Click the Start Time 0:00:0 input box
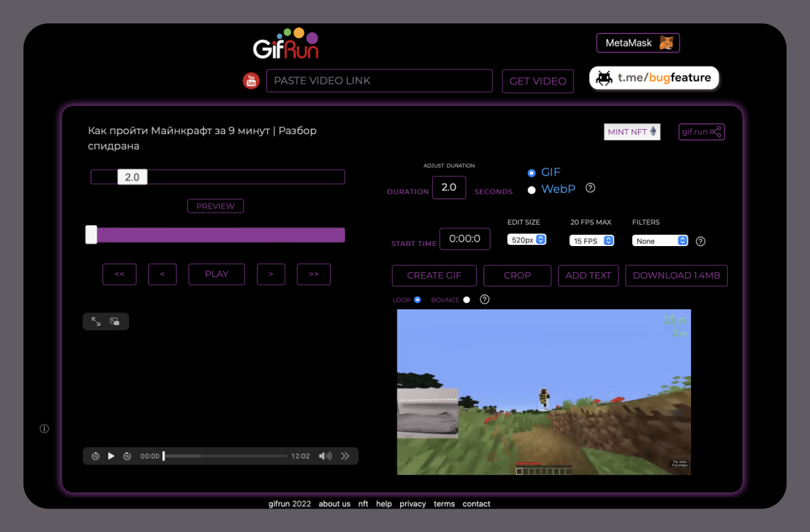 [x=465, y=239]
